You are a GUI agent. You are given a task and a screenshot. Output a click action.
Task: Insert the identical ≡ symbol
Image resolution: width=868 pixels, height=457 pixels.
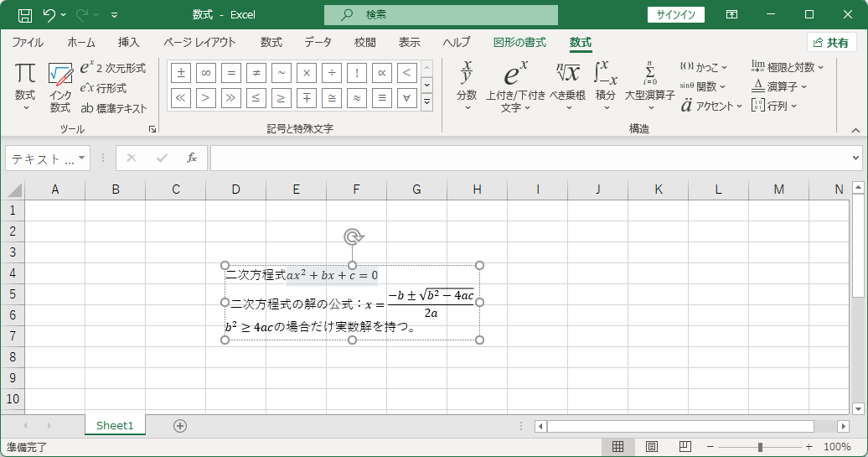382,98
